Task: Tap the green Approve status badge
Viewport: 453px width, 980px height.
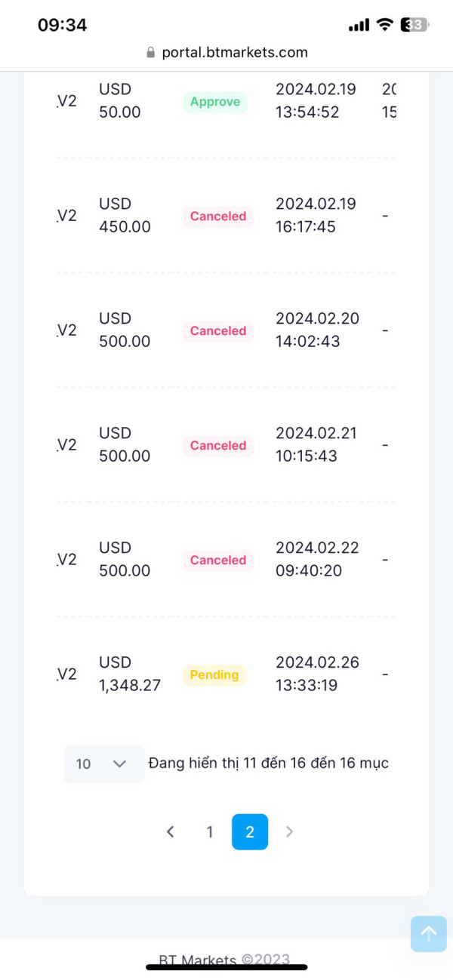Action: (215, 102)
